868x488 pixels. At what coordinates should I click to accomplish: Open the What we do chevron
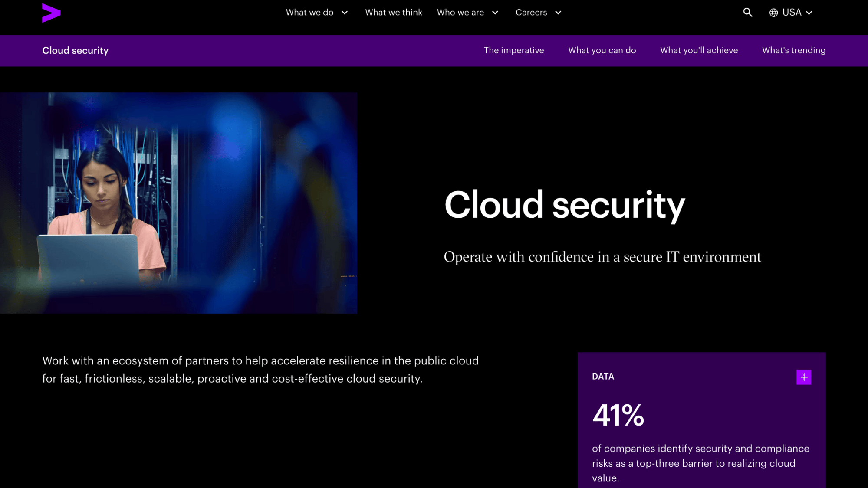(345, 13)
